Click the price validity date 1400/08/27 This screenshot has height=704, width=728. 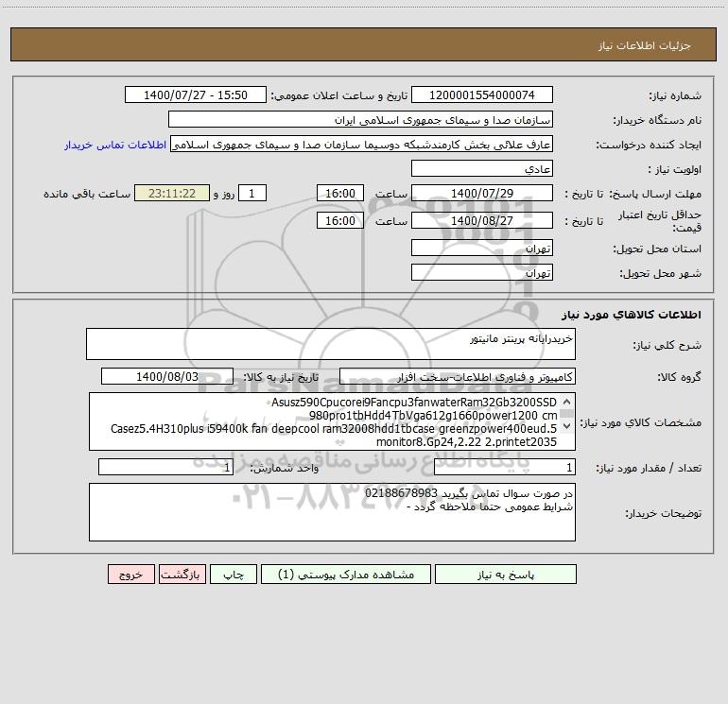pos(482,221)
